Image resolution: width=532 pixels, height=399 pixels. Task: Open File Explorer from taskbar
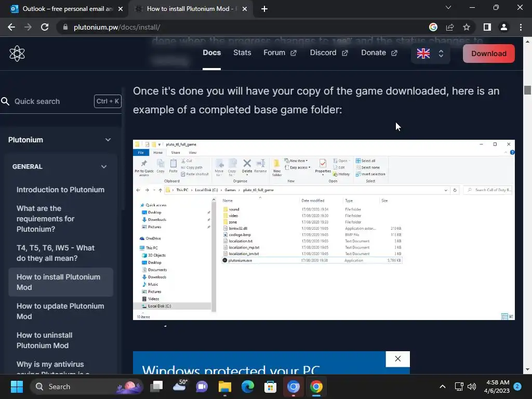[x=224, y=387]
